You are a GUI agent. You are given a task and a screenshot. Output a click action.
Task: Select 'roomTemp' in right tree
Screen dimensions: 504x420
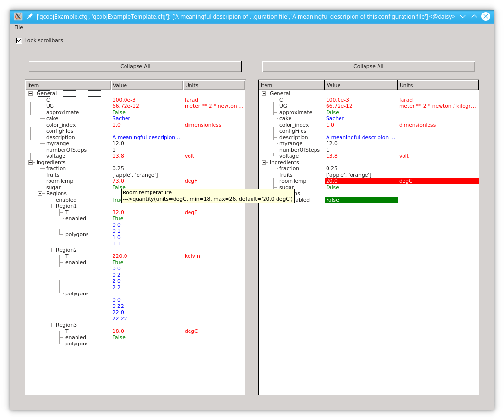293,181
